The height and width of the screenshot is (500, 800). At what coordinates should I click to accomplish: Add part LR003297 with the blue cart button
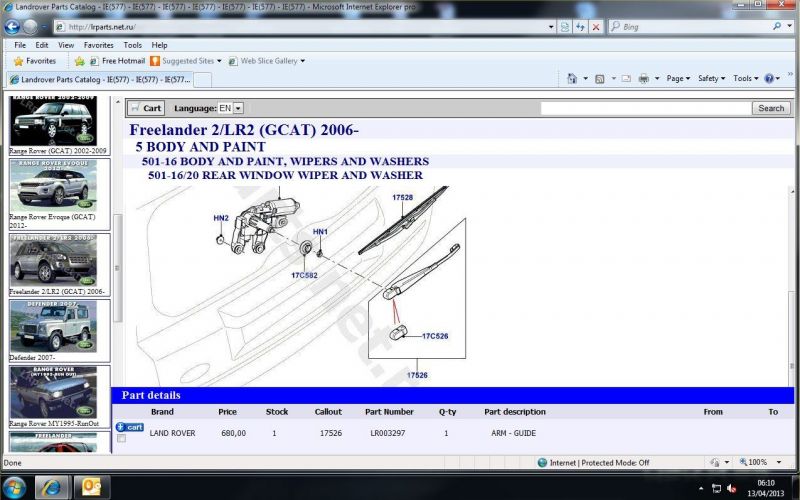coord(130,427)
